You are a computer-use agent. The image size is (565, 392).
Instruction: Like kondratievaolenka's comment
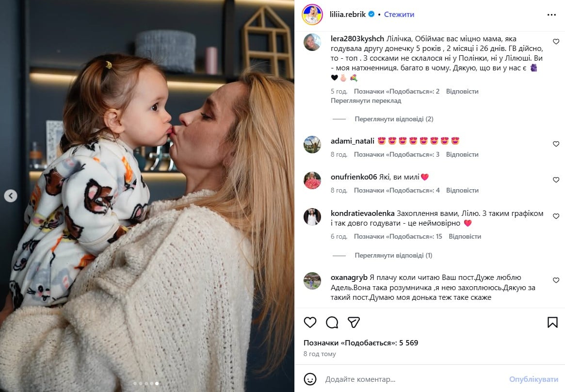pyautogui.click(x=556, y=216)
